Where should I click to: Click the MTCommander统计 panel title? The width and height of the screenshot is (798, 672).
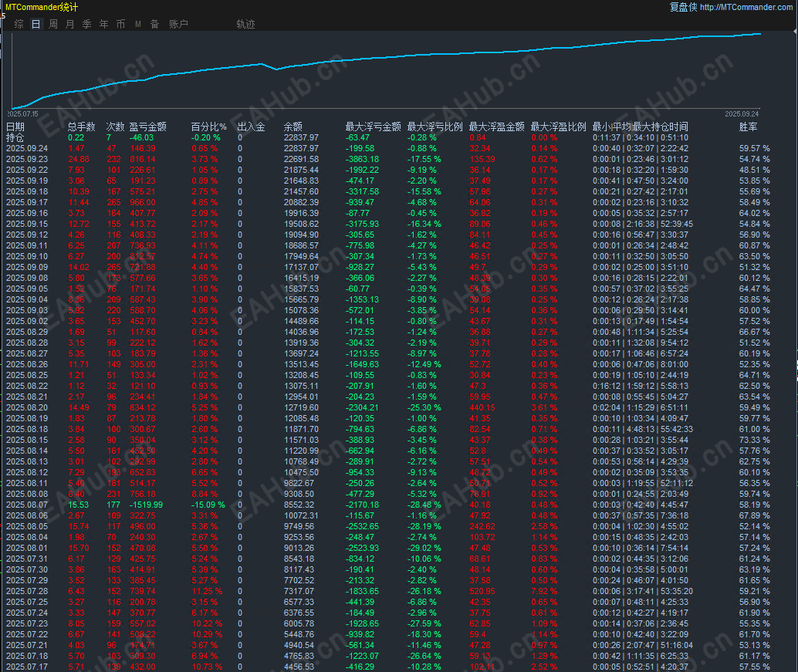pyautogui.click(x=42, y=7)
